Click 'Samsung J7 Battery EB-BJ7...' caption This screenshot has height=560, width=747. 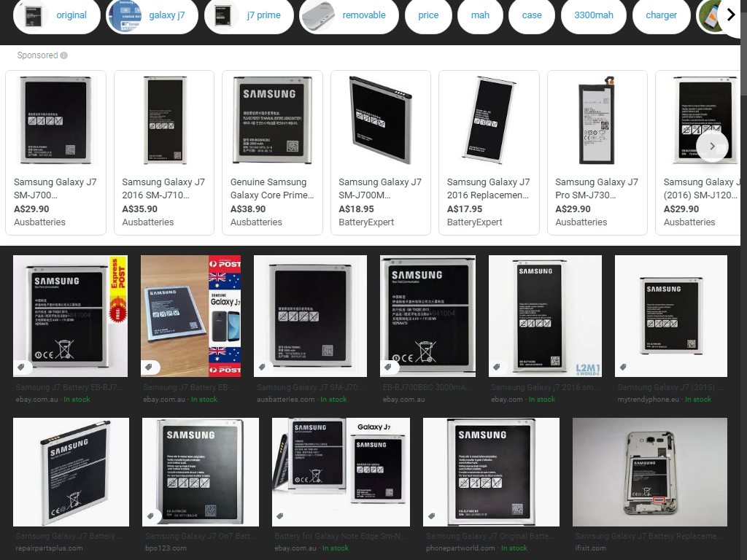coord(69,387)
